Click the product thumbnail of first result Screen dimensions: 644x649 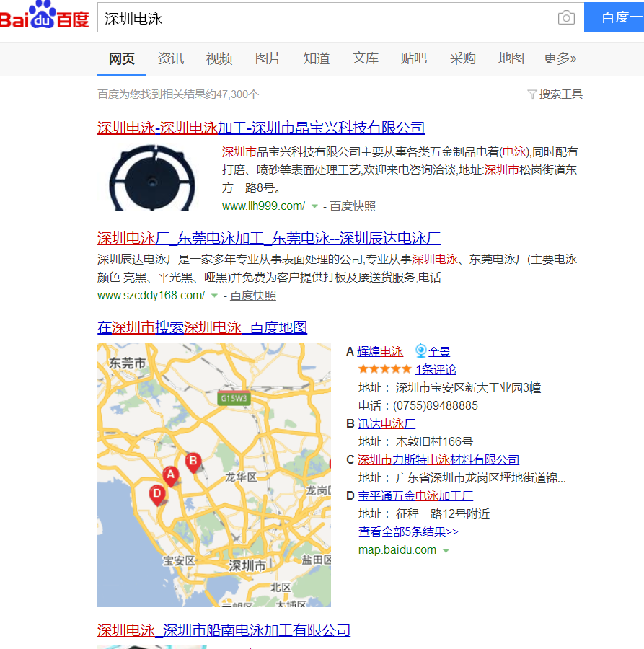(x=153, y=177)
